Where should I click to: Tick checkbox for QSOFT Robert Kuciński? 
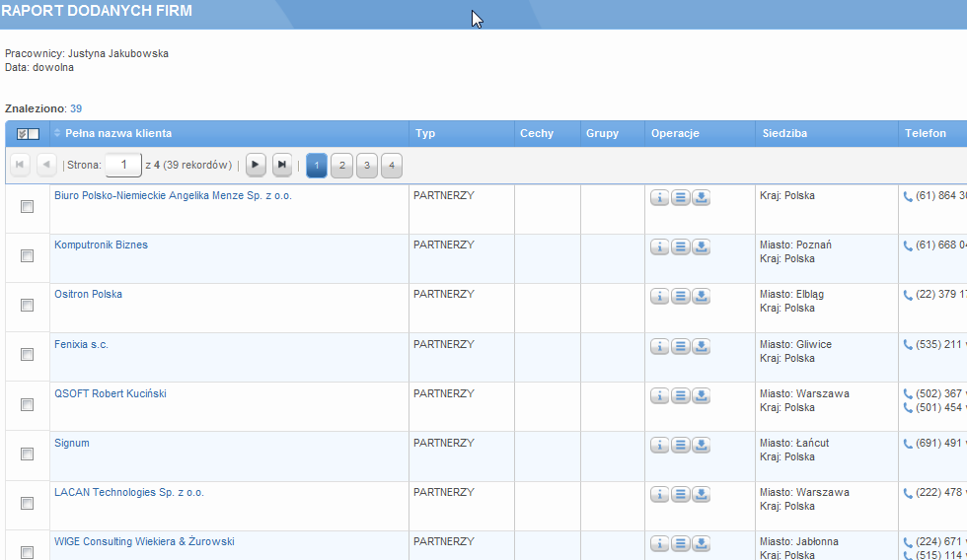tap(28, 405)
